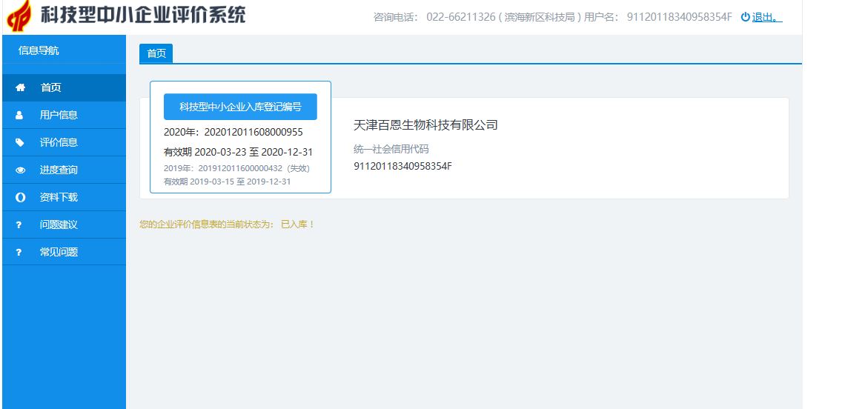
Task: Open 问题建议 in the sidebar
Action: [64, 225]
